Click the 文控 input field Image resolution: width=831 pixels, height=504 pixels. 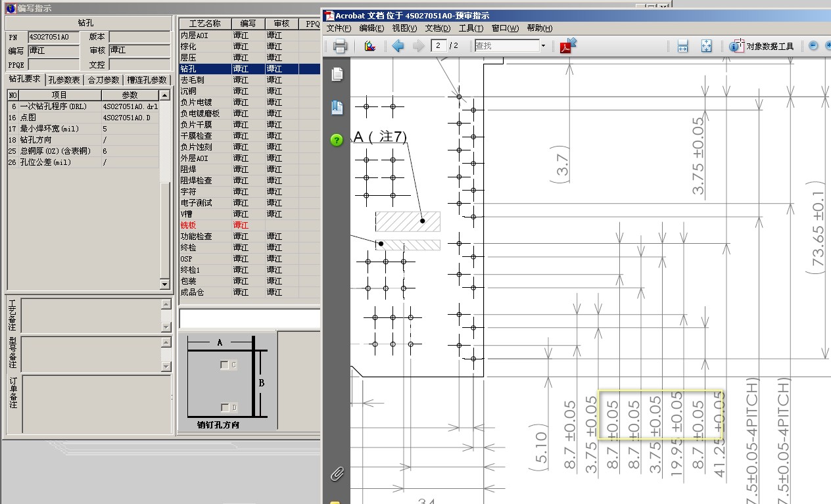[139, 65]
